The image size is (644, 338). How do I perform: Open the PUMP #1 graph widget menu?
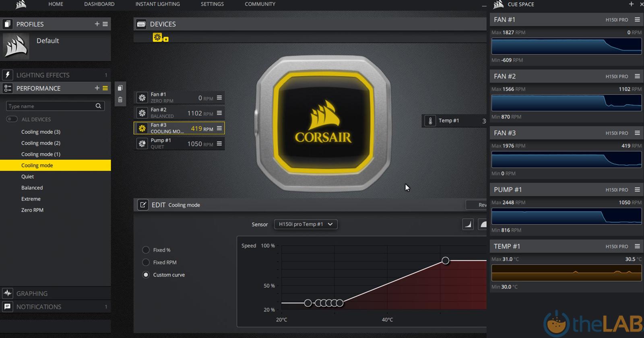pos(637,190)
